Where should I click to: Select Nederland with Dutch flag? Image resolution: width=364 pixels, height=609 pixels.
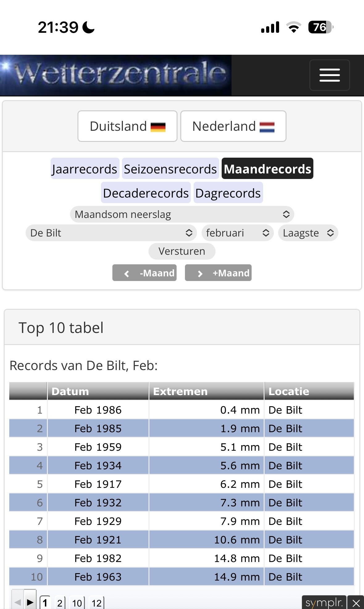[233, 126]
